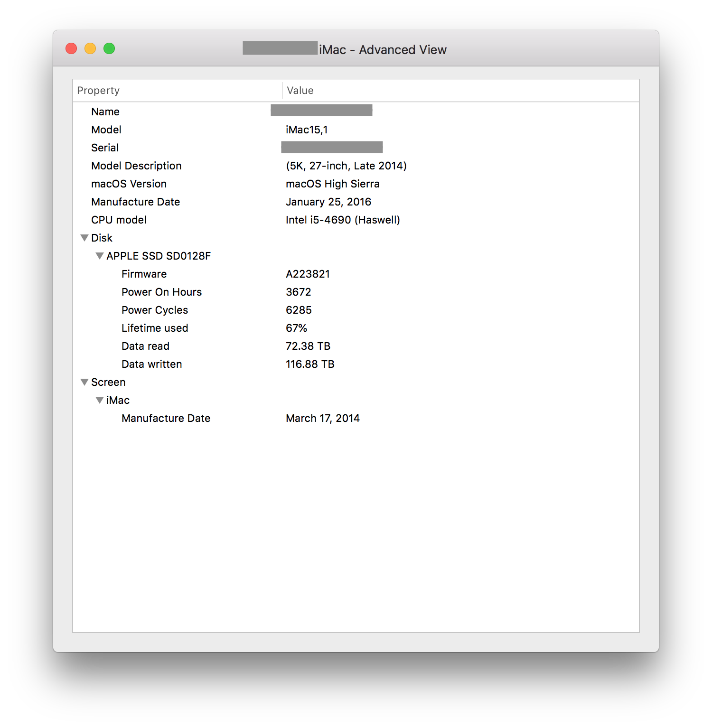Select the Lifetime used label
The image size is (712, 728).
coord(155,328)
